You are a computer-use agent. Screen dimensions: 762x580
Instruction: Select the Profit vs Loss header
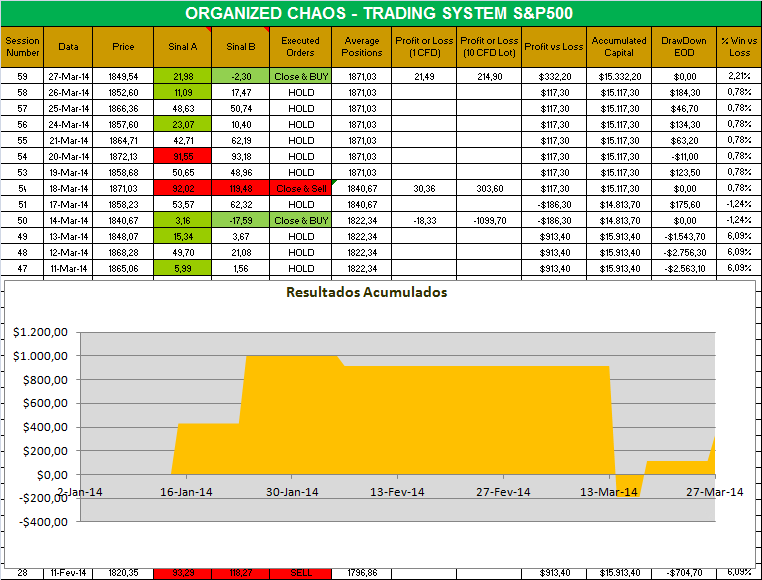pyautogui.click(x=554, y=47)
